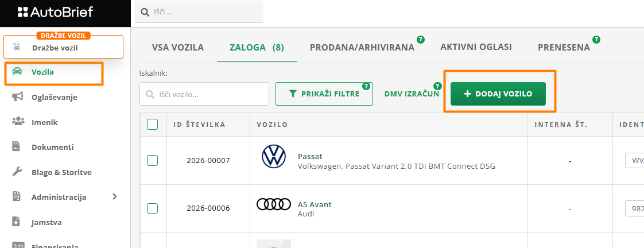Click the Jamstva sidebar icon
The height and width of the screenshot is (248, 644).
point(17,222)
